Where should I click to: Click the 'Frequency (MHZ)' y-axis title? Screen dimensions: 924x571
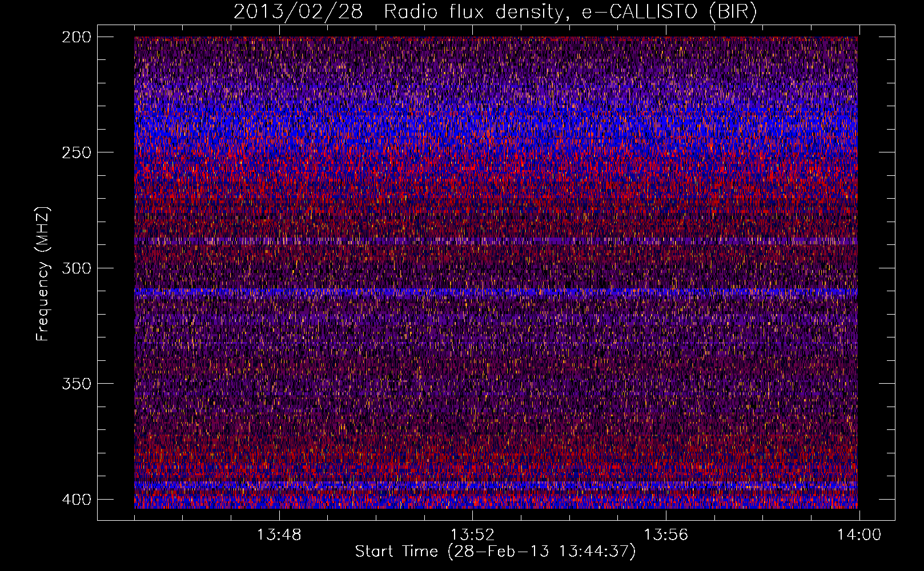pyautogui.click(x=43, y=274)
